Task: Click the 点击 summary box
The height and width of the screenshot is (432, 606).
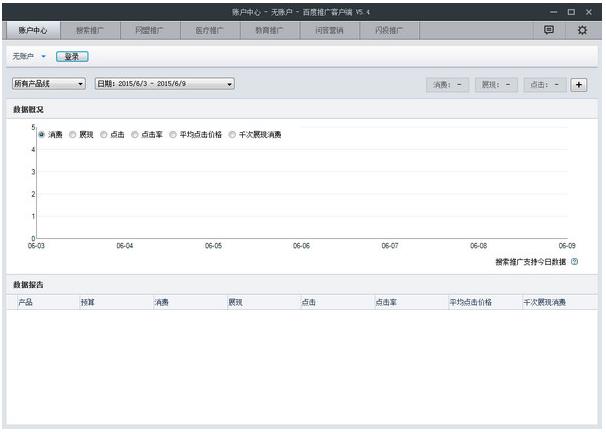Action: (545, 85)
